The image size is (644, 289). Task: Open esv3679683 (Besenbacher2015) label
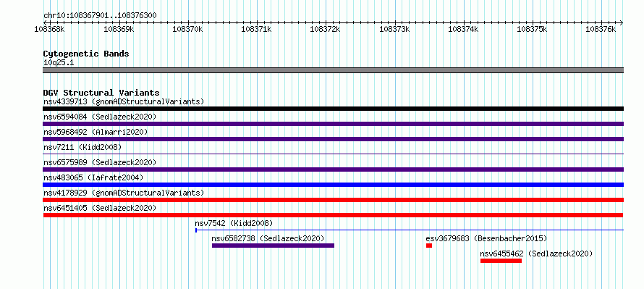coord(487,238)
